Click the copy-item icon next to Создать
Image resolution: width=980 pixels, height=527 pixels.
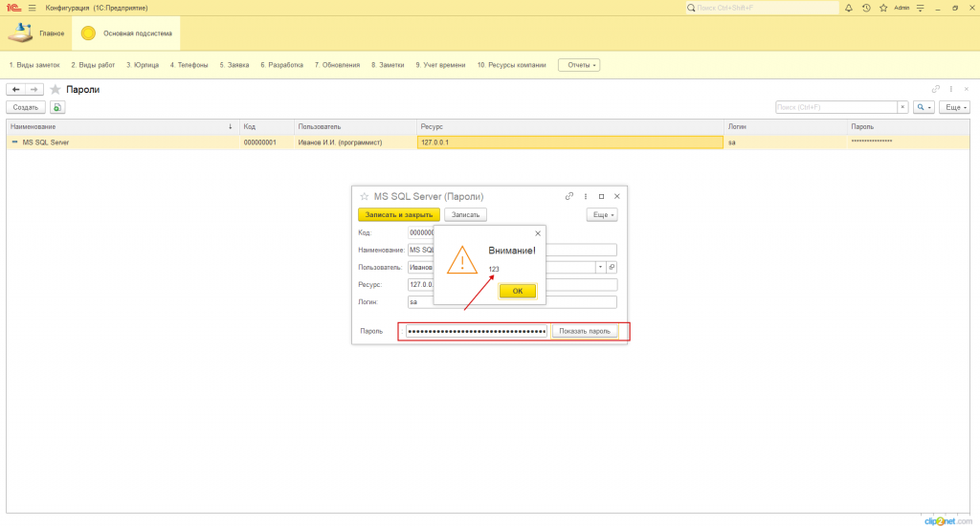56,107
